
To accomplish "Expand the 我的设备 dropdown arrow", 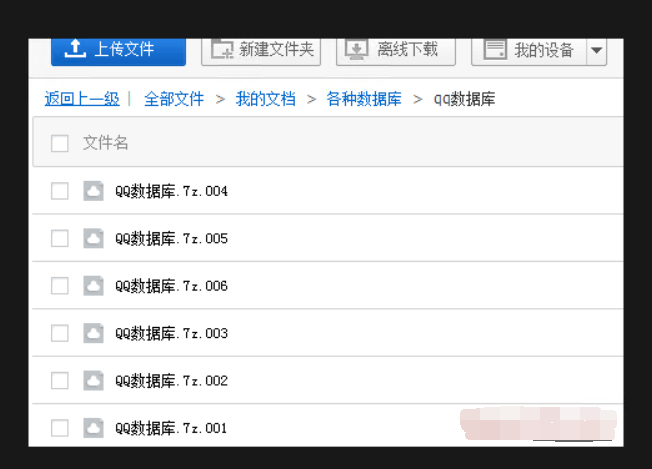I will (597, 52).
